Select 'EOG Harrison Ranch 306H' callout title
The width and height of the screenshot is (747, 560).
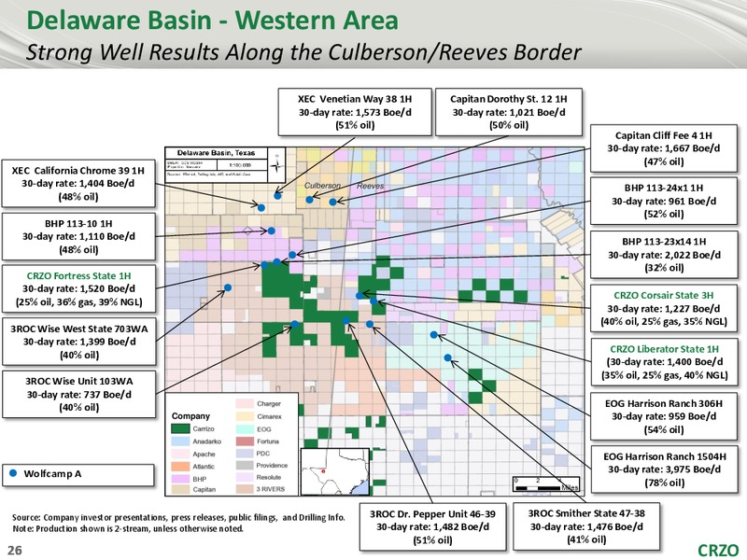point(664,403)
